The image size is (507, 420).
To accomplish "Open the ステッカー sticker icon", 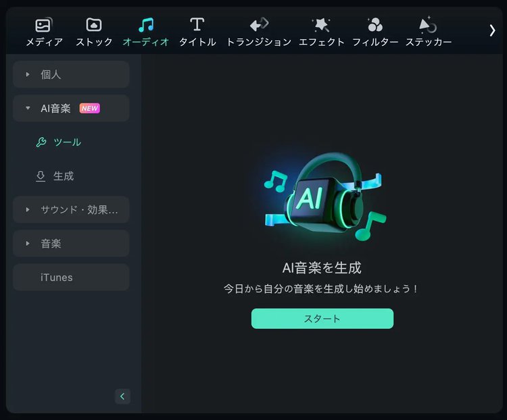I will [428, 26].
